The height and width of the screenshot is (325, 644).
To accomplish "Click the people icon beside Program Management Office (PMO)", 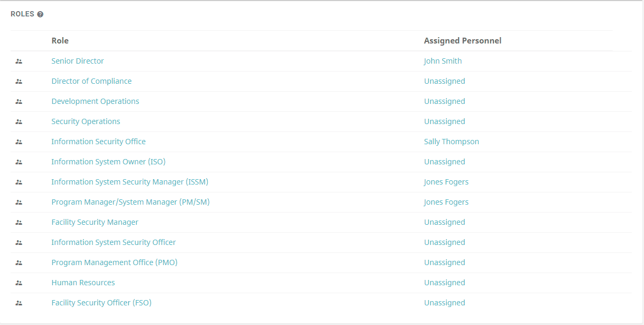I will tap(19, 263).
